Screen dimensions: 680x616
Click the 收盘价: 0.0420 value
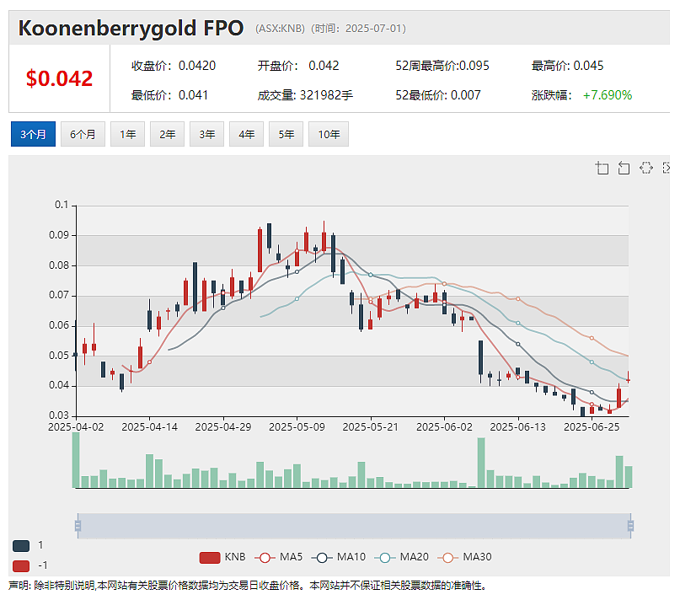click(x=174, y=66)
